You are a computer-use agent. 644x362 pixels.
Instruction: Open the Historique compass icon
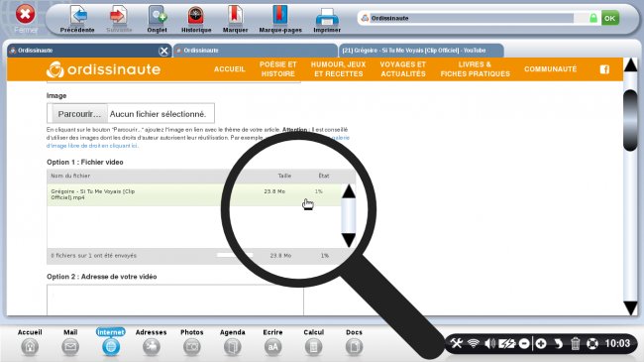(196, 16)
